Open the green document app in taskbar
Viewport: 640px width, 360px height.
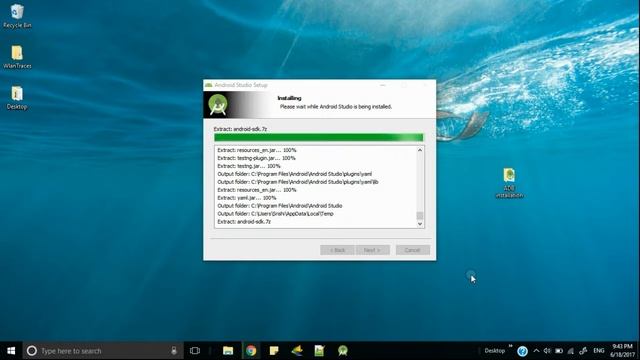(x=319, y=351)
